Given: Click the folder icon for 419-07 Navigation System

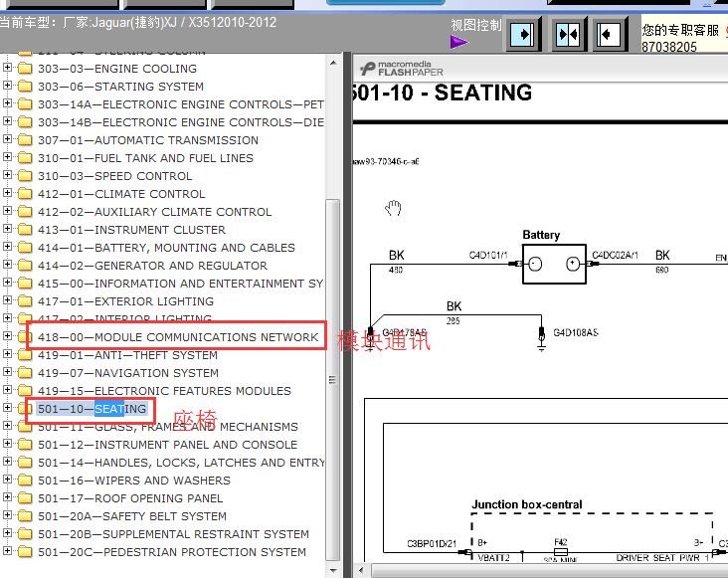Looking at the screenshot, I should click(25, 373).
